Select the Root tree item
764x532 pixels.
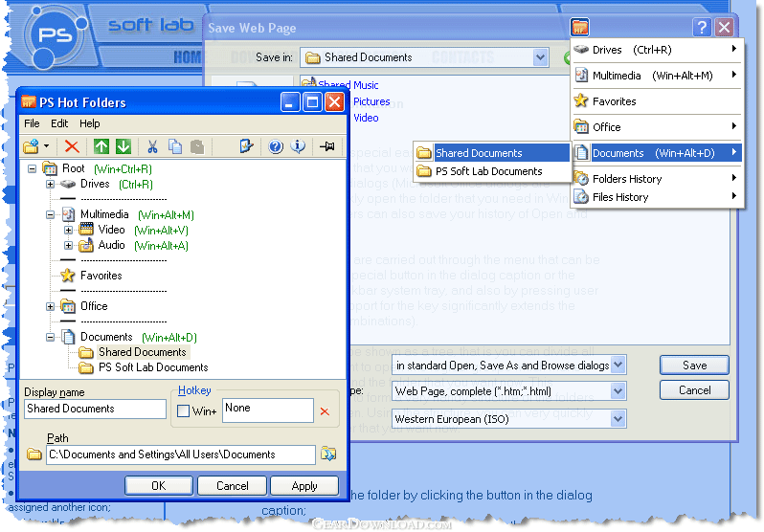click(73, 168)
